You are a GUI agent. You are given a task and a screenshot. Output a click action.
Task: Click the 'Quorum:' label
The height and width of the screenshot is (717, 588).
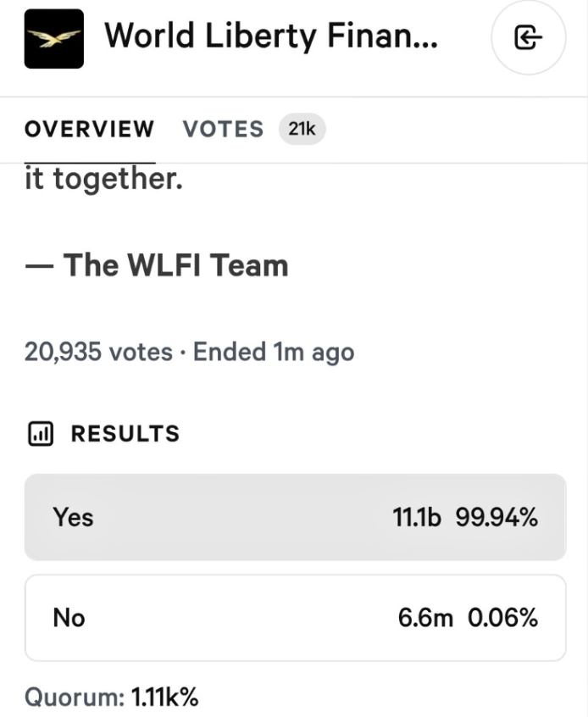[75, 698]
